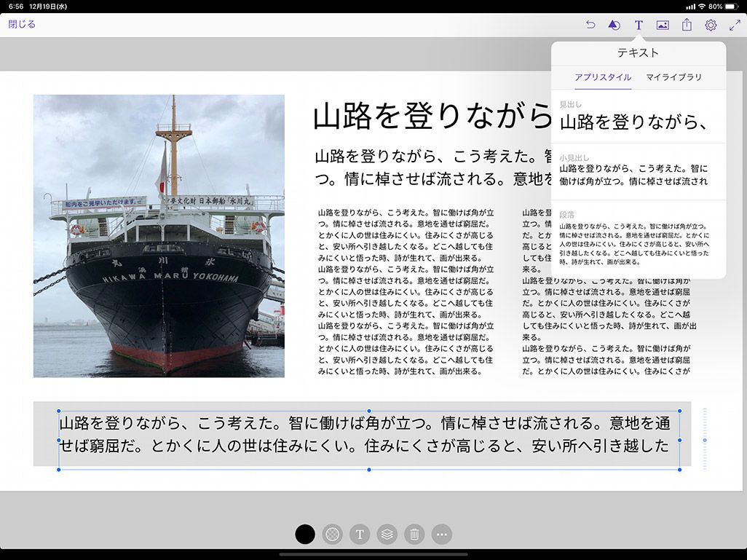This screenshot has height=560, width=747.
Task: Select the large heading text 山路を登りながら
Action: (x=431, y=116)
